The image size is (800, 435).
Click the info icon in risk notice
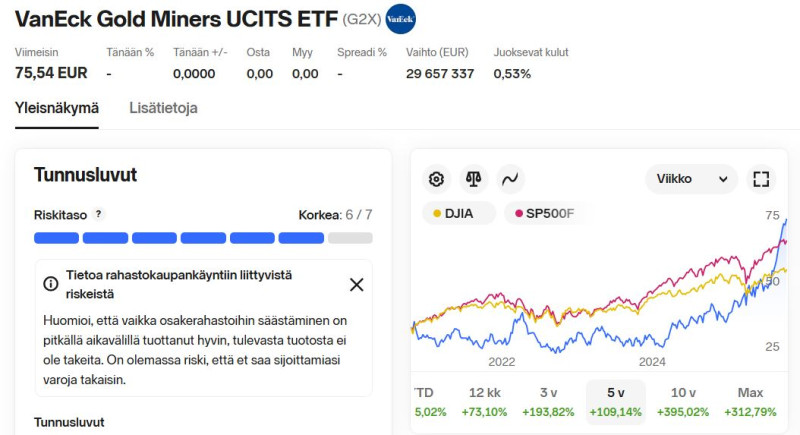pyautogui.click(x=51, y=285)
